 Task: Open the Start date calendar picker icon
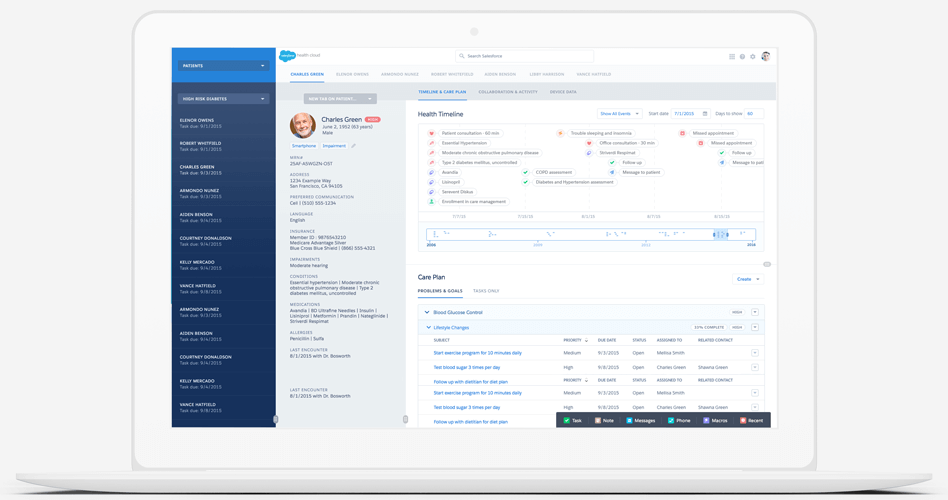(x=705, y=114)
